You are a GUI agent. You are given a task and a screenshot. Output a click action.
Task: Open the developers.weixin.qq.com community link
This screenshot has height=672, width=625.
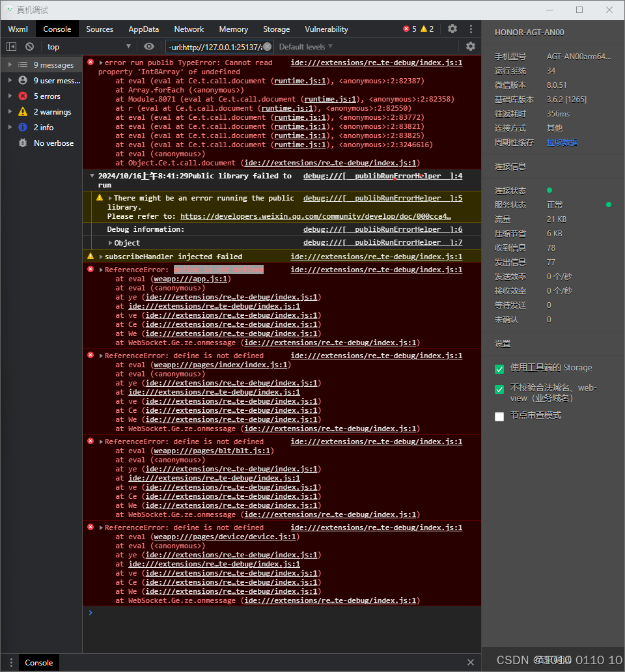316,216
